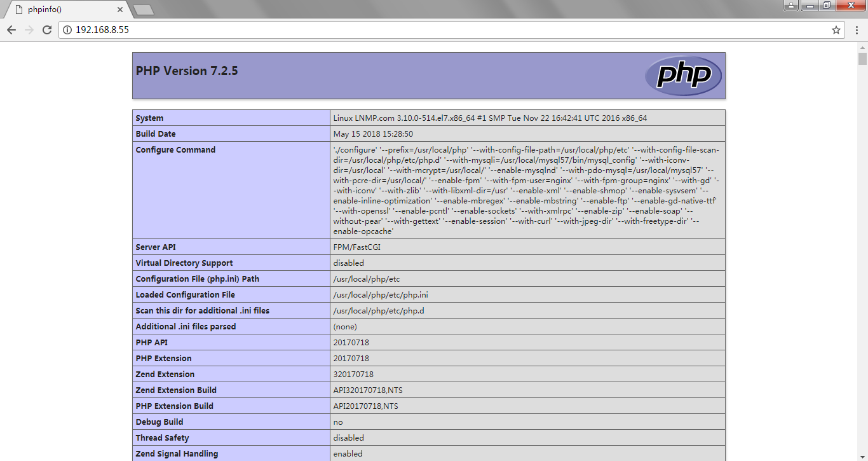Click the (none) value
The width and height of the screenshot is (868, 461).
[345, 327]
